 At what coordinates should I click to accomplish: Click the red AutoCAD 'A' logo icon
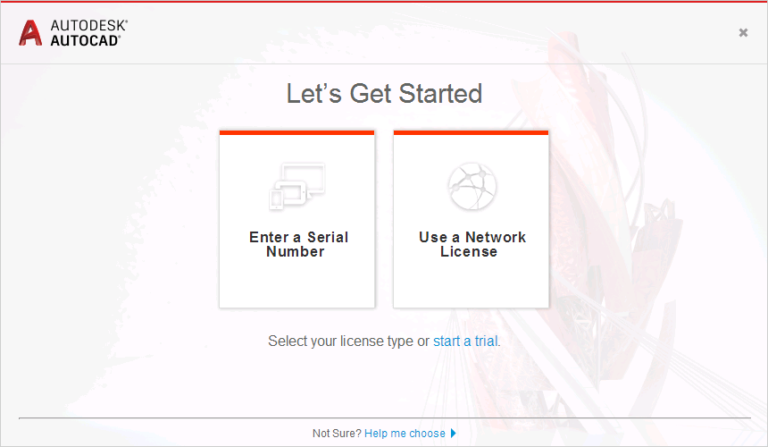(x=30, y=33)
